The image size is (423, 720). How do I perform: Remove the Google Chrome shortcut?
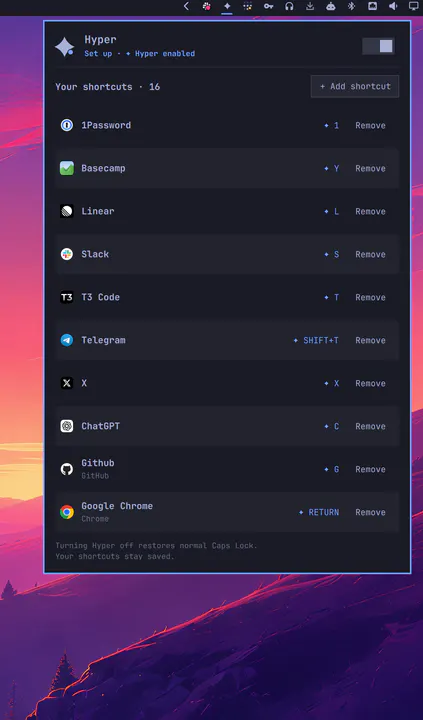pos(370,512)
